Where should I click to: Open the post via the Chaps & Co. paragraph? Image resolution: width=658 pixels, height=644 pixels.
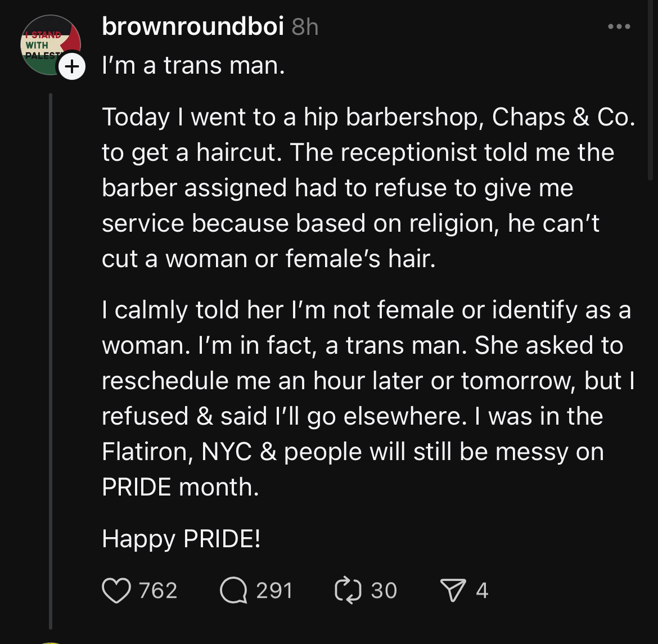368,187
